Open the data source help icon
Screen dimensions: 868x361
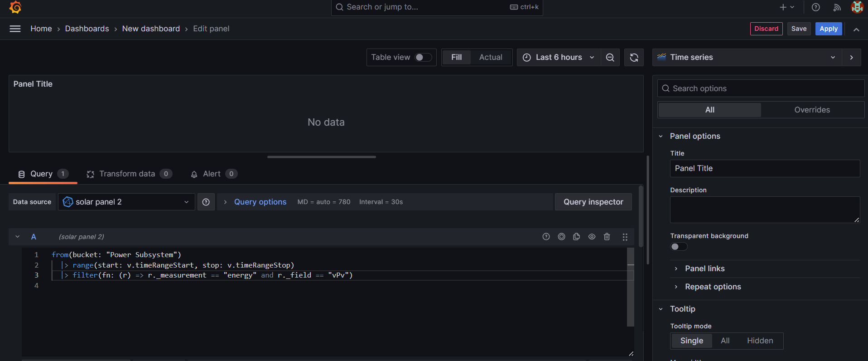pyautogui.click(x=206, y=202)
